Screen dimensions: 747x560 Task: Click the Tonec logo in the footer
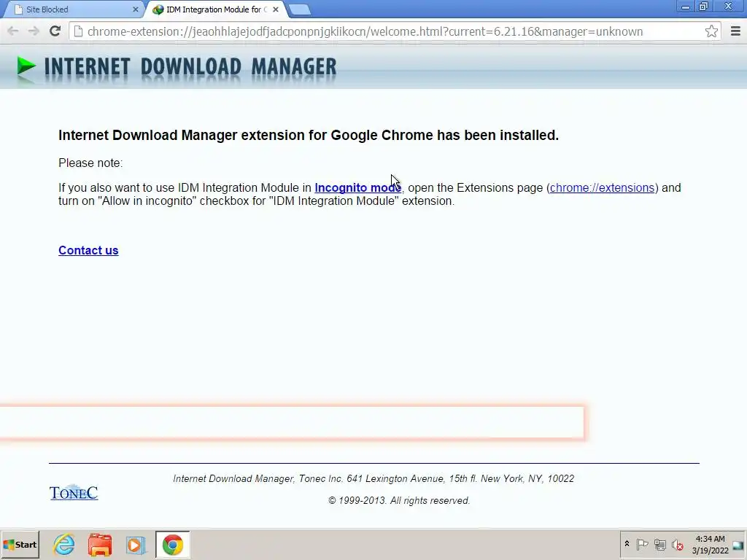click(x=74, y=492)
